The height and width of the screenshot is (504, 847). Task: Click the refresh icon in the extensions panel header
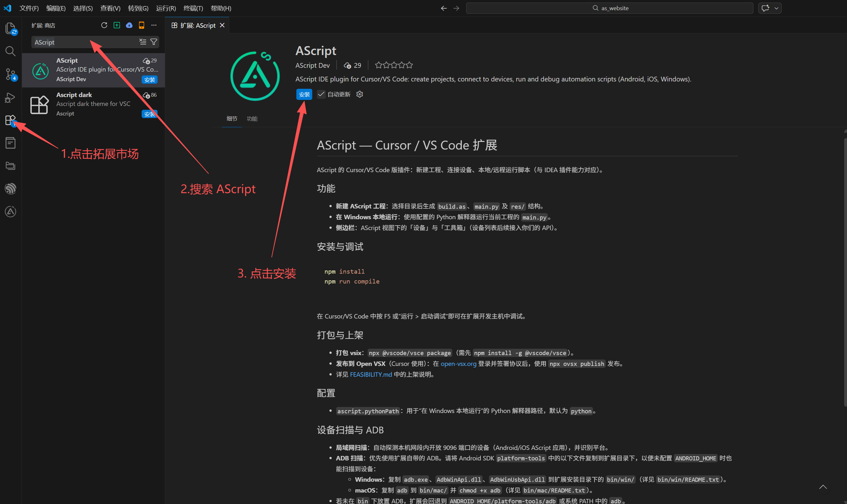click(104, 25)
